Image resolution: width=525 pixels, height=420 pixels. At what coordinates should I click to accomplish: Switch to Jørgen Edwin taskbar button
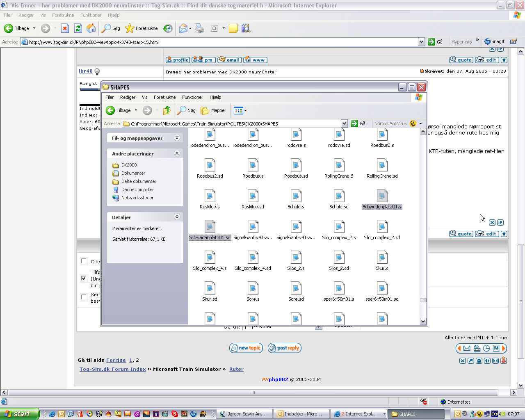point(244,414)
